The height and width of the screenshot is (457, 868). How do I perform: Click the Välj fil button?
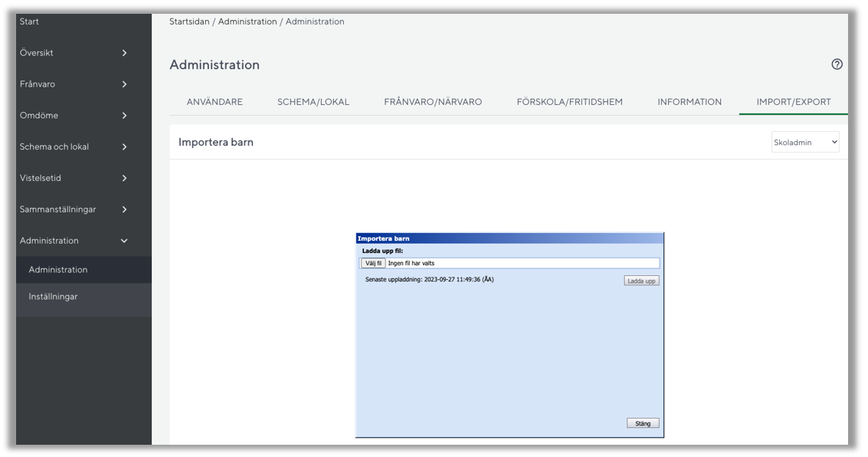373,263
